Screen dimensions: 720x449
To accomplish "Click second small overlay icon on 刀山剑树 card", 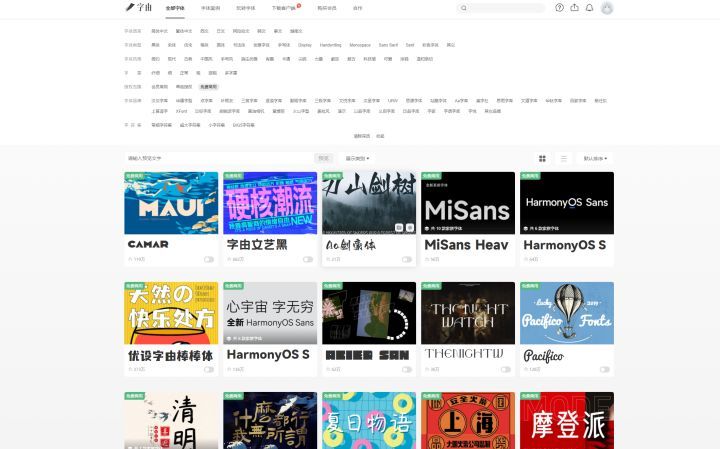I will (410, 228).
